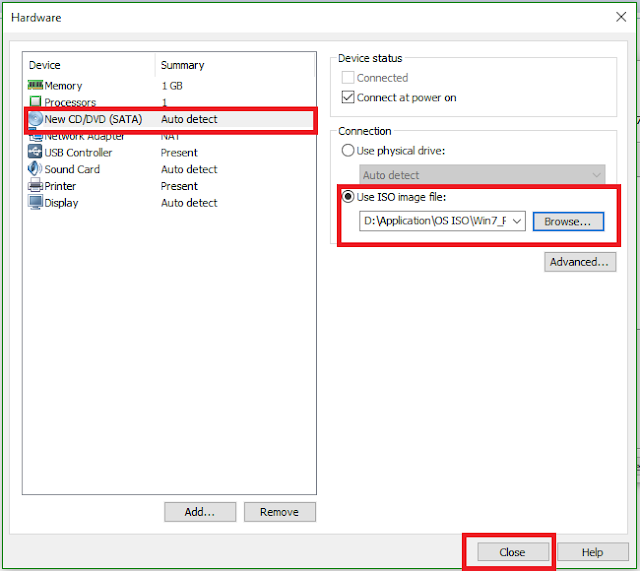640x571 pixels.
Task: Open the Help button
Action: 592,552
